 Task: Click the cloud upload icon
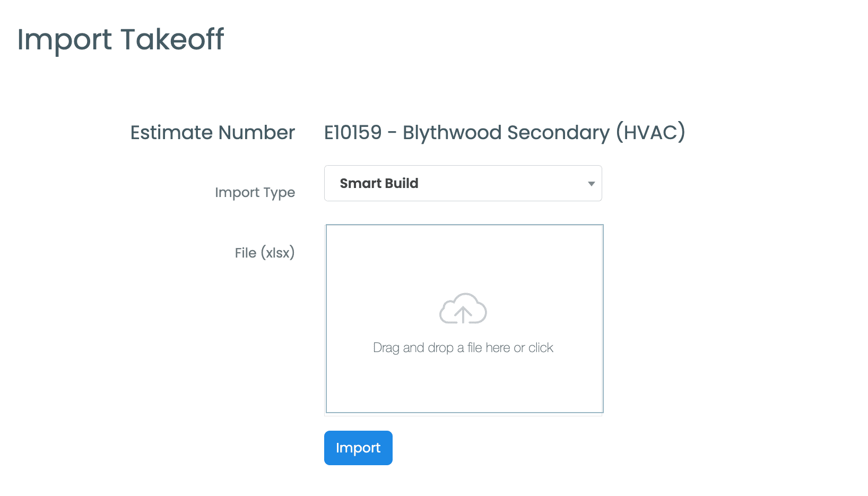463,309
